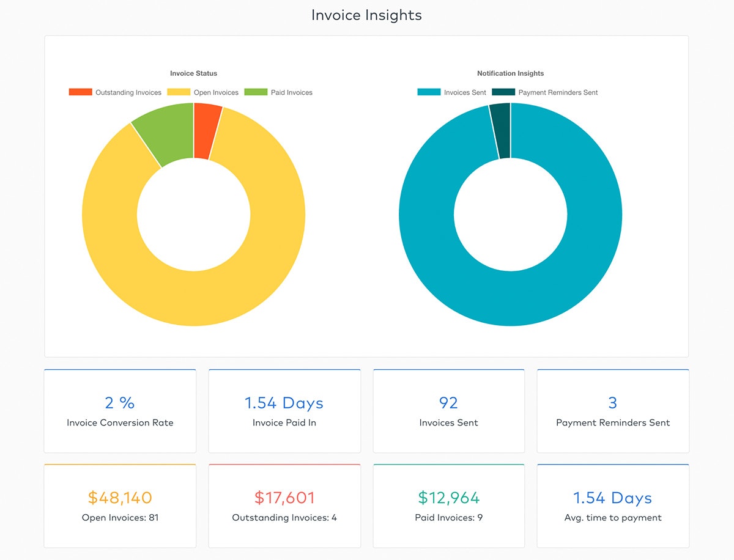Click the $48,140 open invoices amount
Viewport: 734px width, 560px height.
(120, 498)
